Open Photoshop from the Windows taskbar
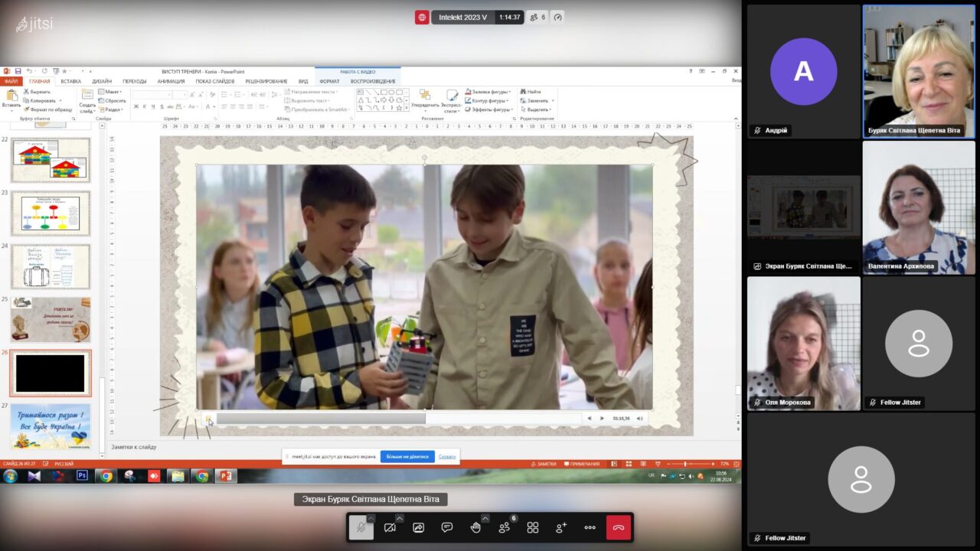 (x=82, y=476)
